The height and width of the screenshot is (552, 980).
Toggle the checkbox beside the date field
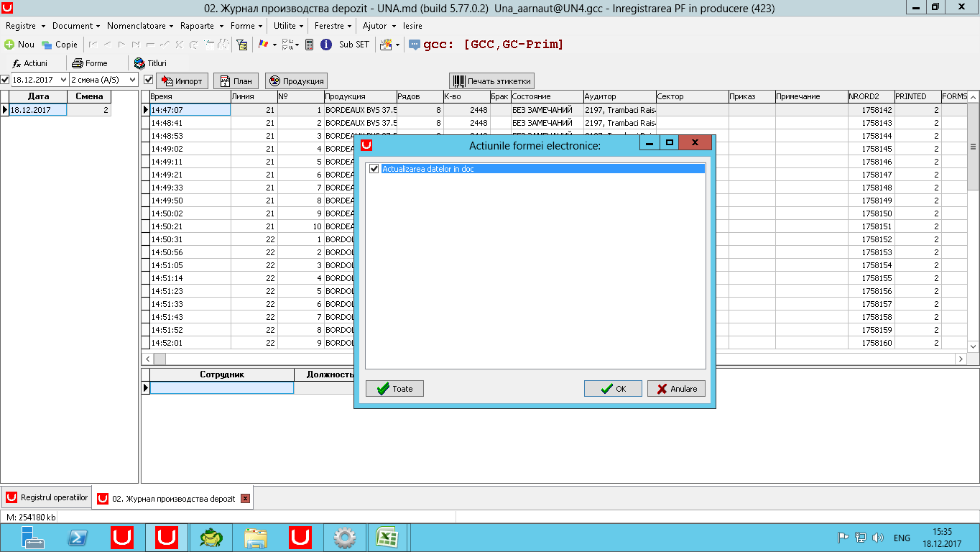(5, 80)
